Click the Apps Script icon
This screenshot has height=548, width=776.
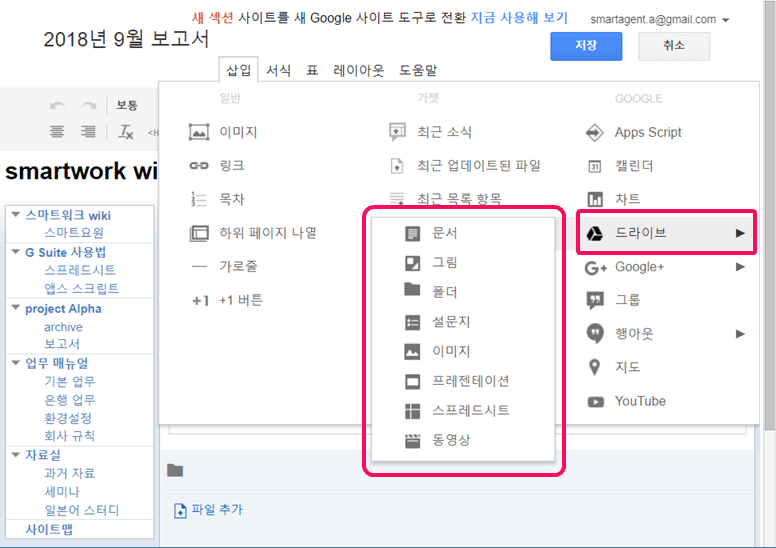(x=594, y=132)
